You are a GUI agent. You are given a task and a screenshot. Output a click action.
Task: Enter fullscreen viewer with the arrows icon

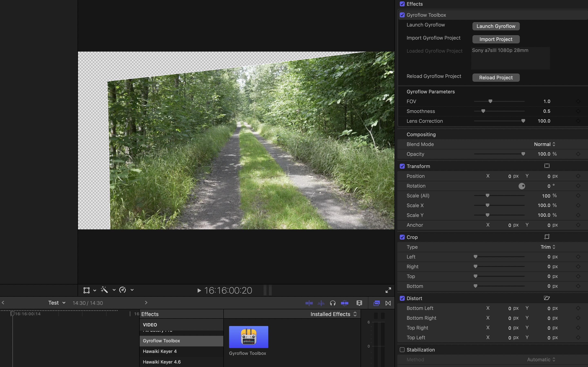(x=388, y=290)
